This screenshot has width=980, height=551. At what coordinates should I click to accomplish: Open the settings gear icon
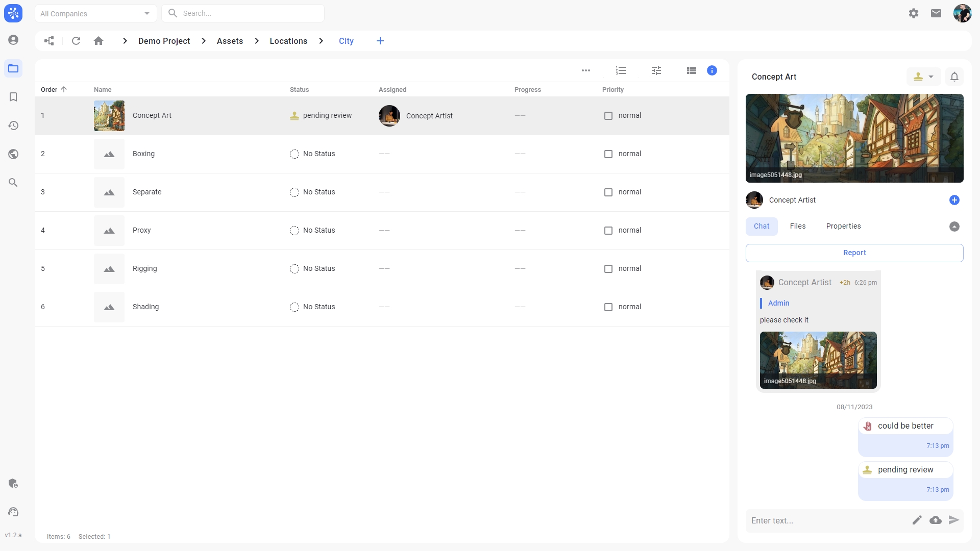(x=914, y=13)
